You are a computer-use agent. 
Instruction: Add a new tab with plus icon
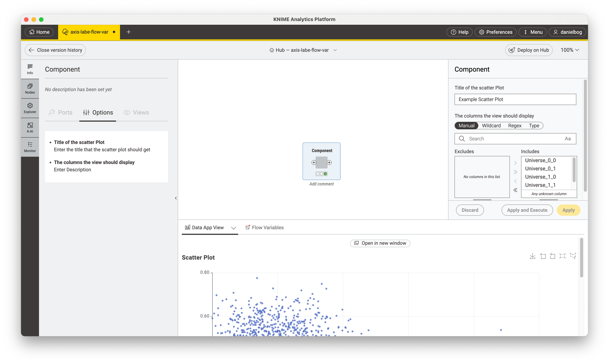(x=128, y=32)
